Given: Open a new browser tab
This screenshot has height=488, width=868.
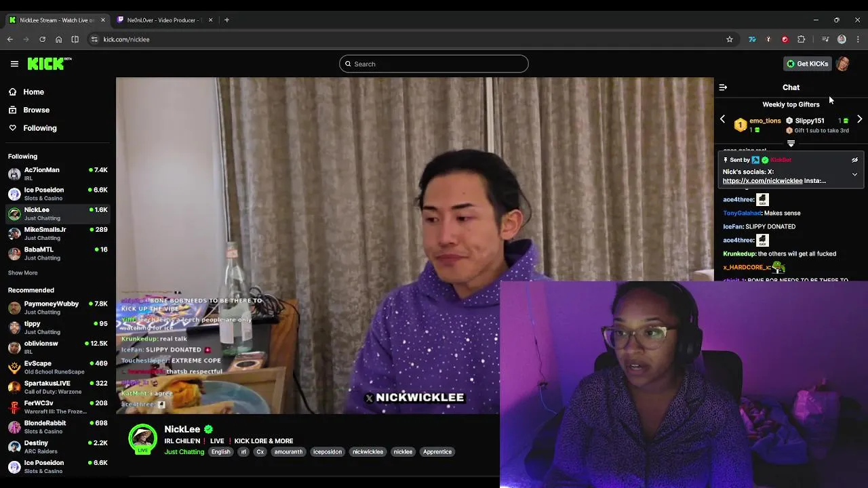Looking at the screenshot, I should (x=226, y=20).
